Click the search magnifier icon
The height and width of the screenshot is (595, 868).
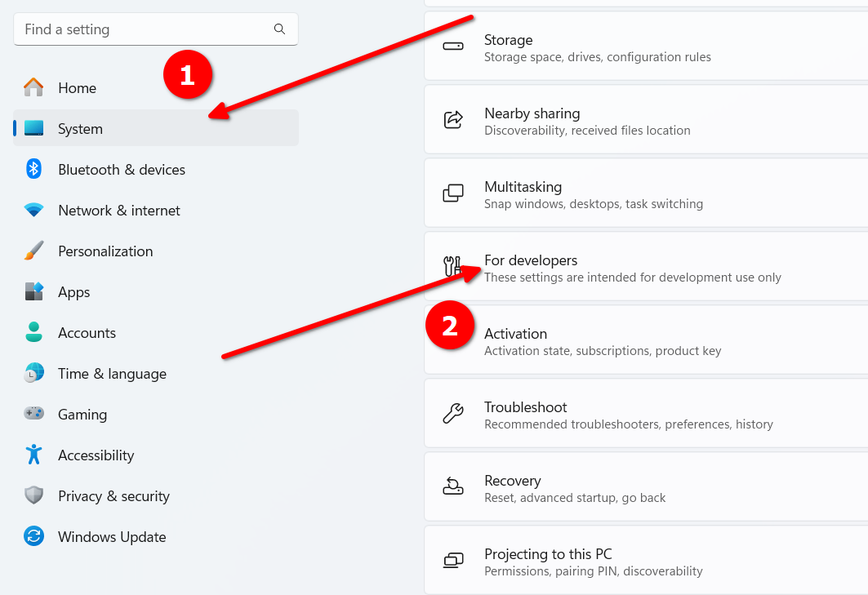coord(279,29)
